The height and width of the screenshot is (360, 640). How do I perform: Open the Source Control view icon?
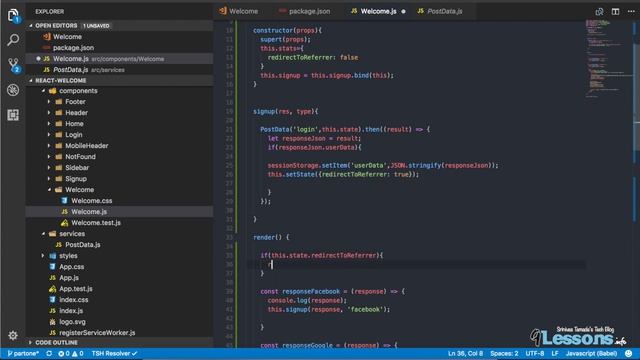[13, 65]
